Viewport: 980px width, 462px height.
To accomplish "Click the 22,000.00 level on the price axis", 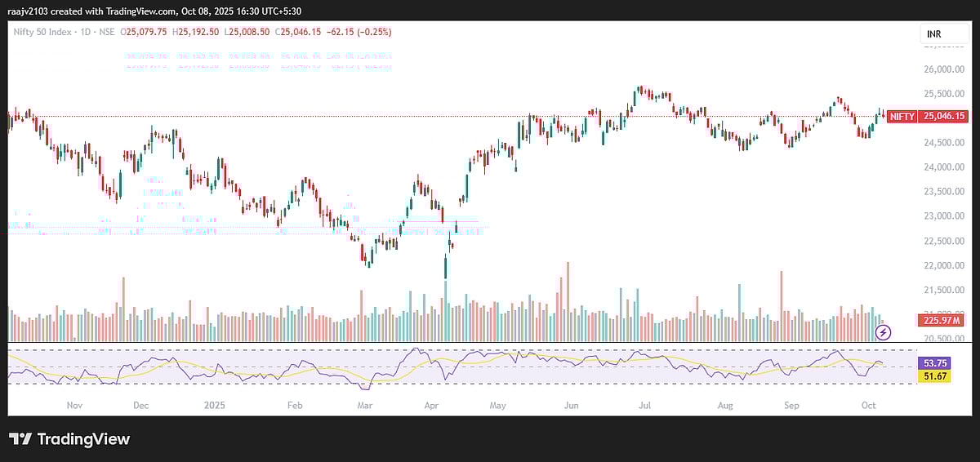I will click(945, 265).
